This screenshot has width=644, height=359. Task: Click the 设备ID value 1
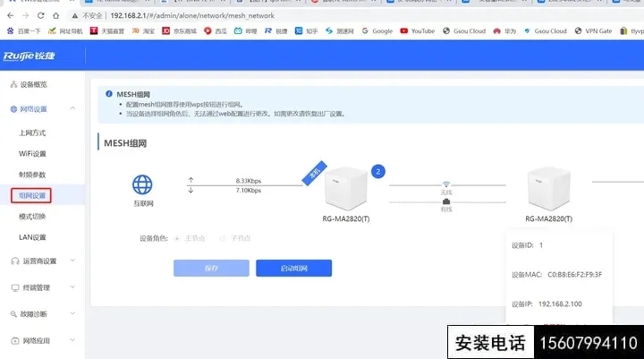point(541,245)
